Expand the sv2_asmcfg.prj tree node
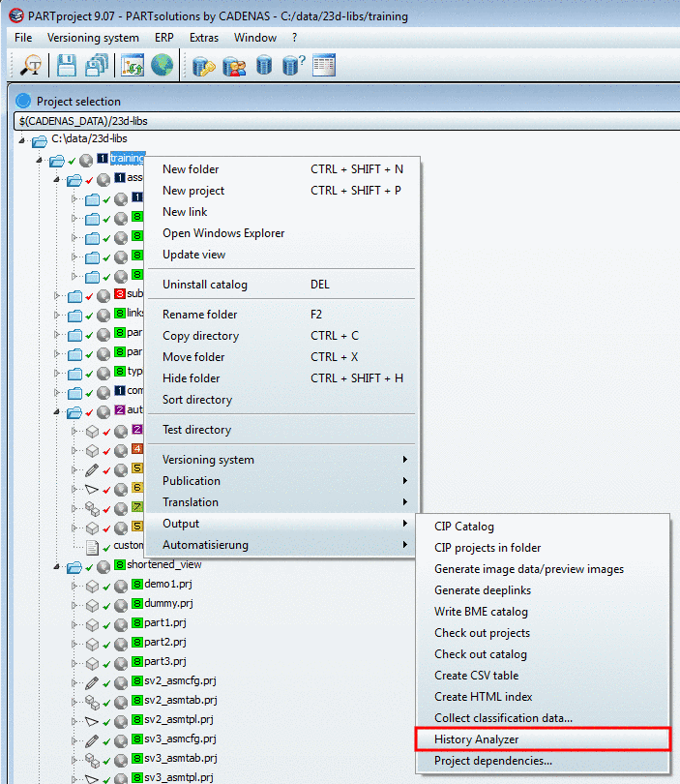This screenshot has width=680, height=784. click(74, 682)
